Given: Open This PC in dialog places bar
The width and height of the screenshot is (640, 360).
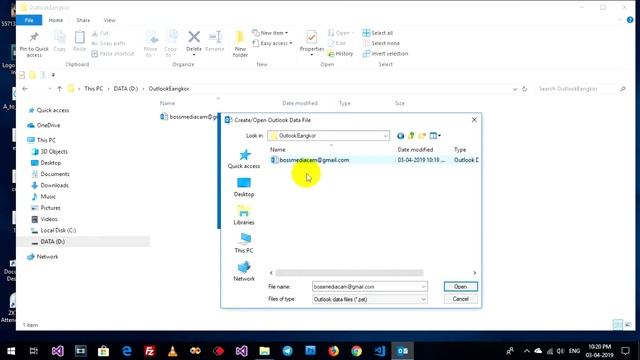Looking at the screenshot, I should (x=244, y=243).
